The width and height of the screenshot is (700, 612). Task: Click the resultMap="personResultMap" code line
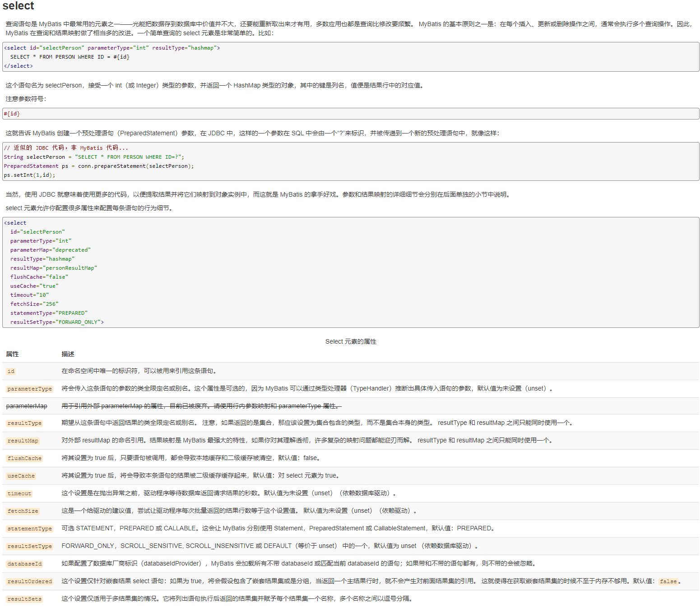[54, 268]
